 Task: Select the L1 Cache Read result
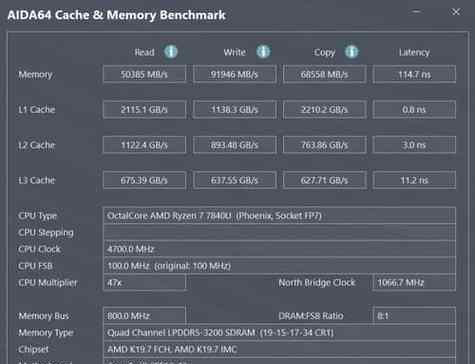point(144,109)
